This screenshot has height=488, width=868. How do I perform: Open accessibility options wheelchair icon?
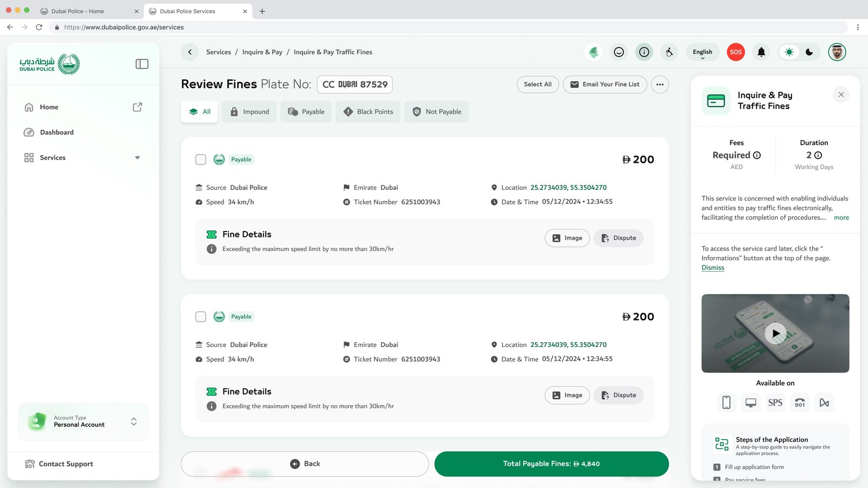click(x=669, y=52)
